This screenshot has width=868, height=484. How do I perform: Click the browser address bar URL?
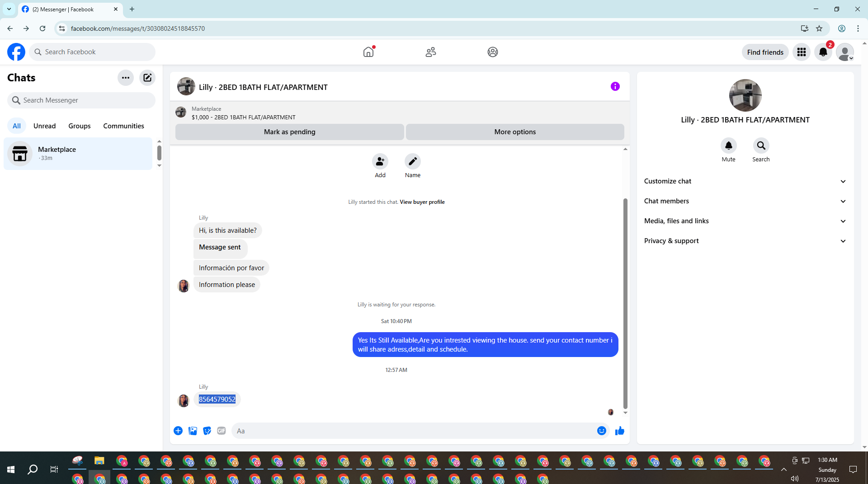(x=138, y=28)
